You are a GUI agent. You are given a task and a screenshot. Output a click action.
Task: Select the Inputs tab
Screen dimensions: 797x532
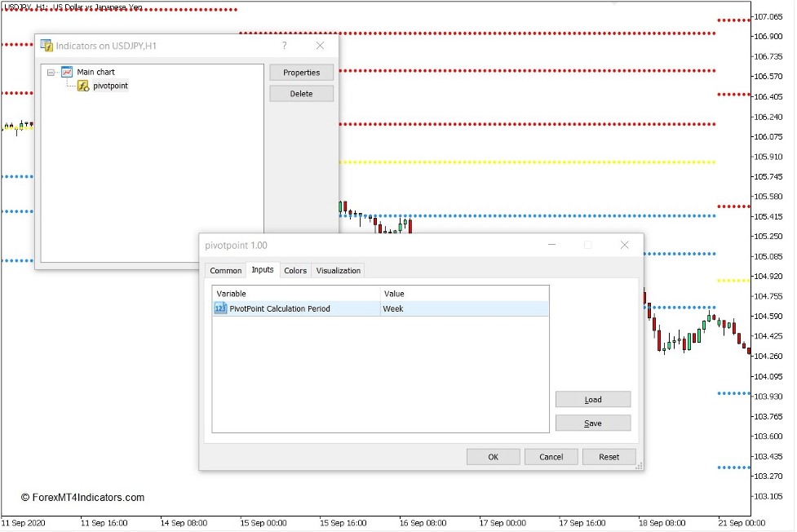tap(263, 270)
